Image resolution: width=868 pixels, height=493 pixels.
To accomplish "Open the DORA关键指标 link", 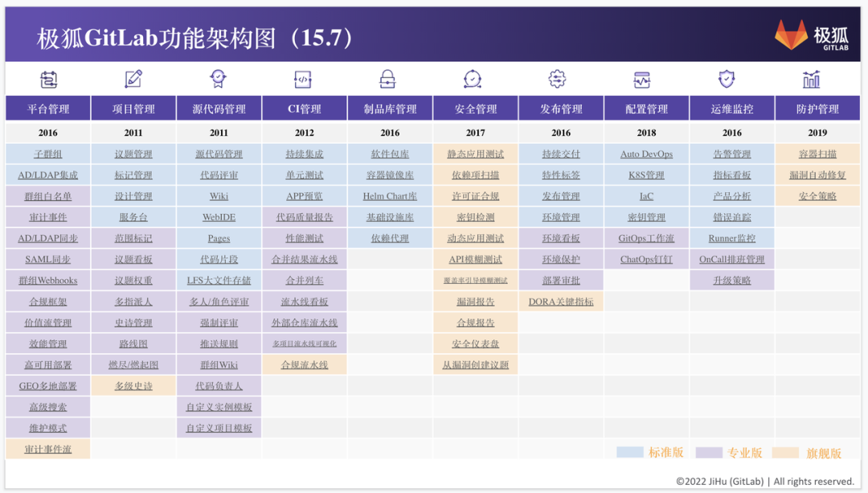I will pos(561,302).
